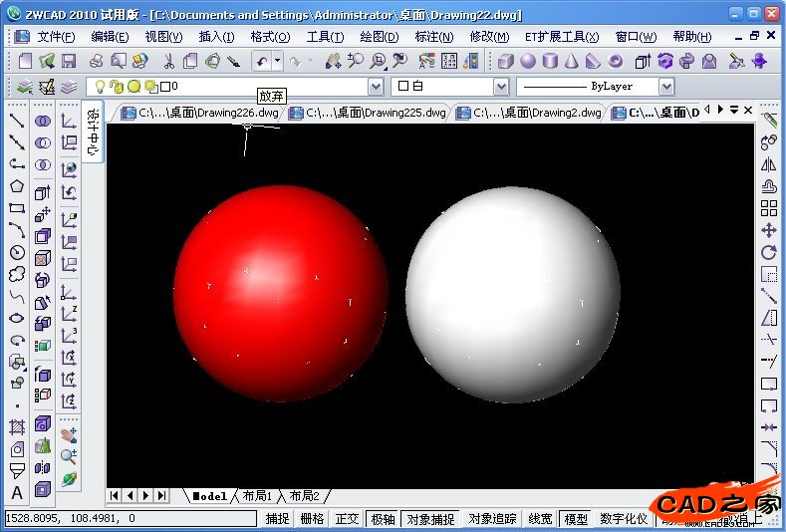Expand the layer selection dropdown
The height and width of the screenshot is (532, 786).
click(x=376, y=87)
